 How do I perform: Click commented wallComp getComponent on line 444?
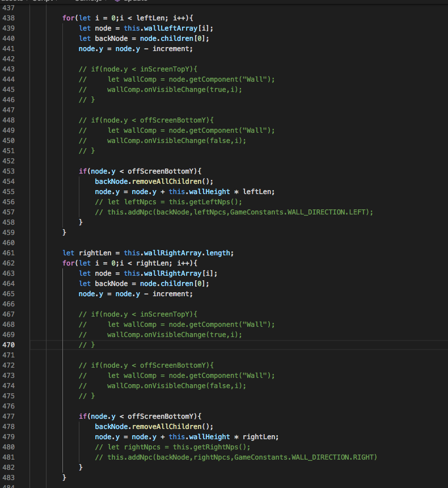click(177, 79)
